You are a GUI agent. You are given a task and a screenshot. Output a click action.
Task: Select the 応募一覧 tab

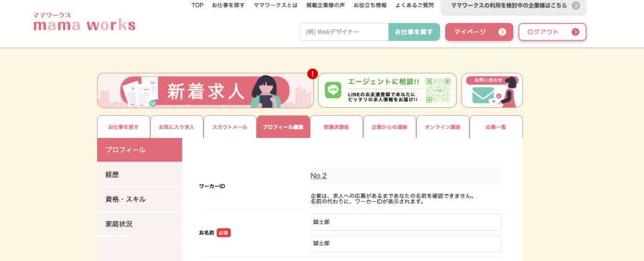(x=495, y=127)
